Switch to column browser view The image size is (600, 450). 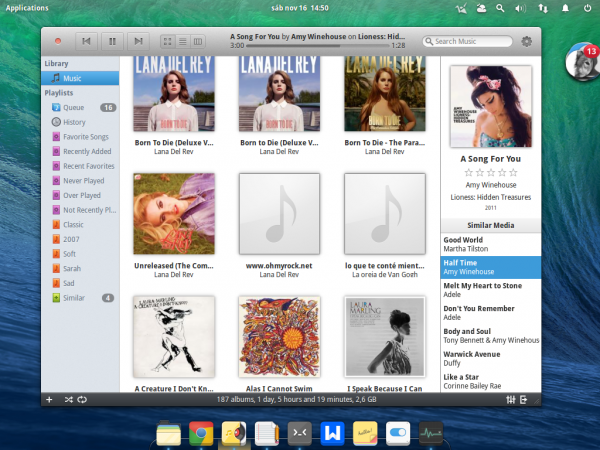click(198, 41)
